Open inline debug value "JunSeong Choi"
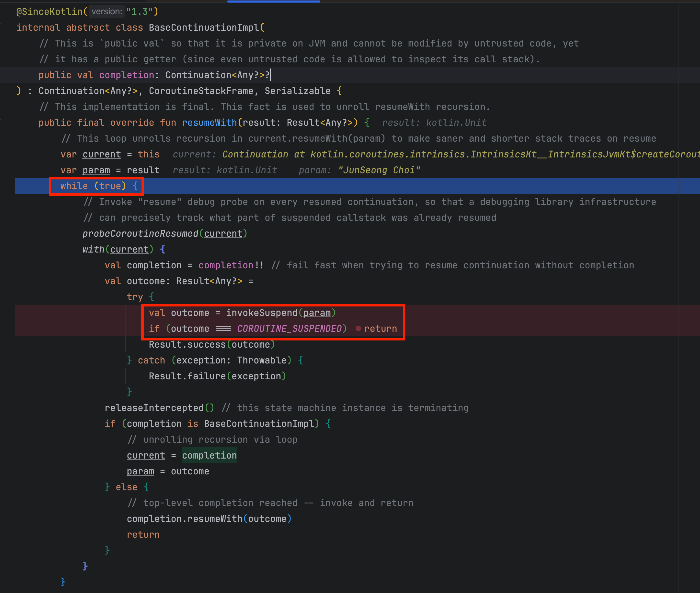 point(379,170)
